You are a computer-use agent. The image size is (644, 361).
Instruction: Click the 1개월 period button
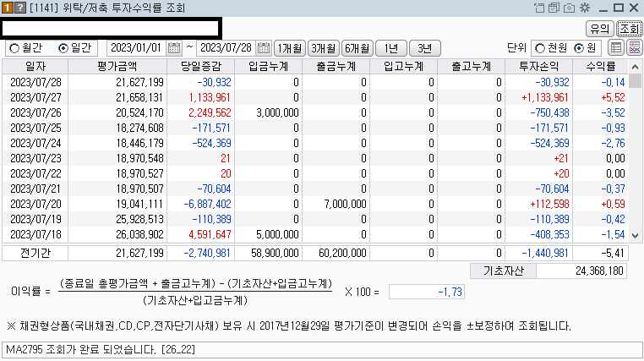coord(290,48)
